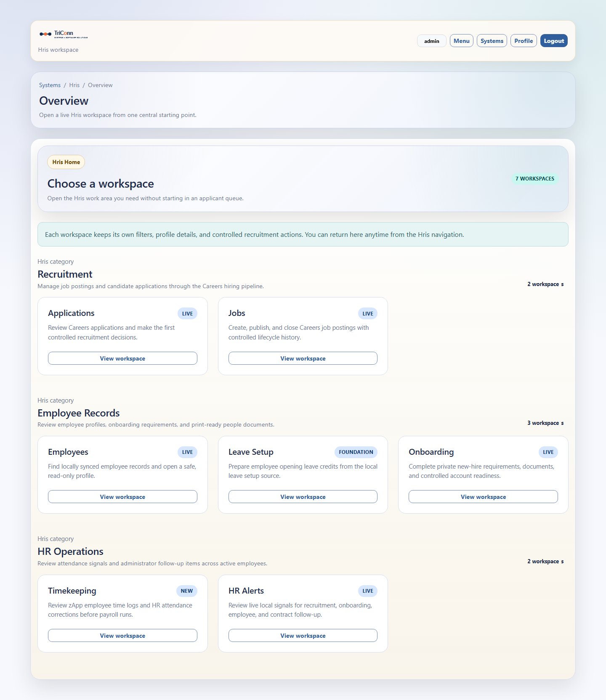Image resolution: width=606 pixels, height=700 pixels.
Task: Follow the Systems breadcrumb link
Action: tap(50, 85)
